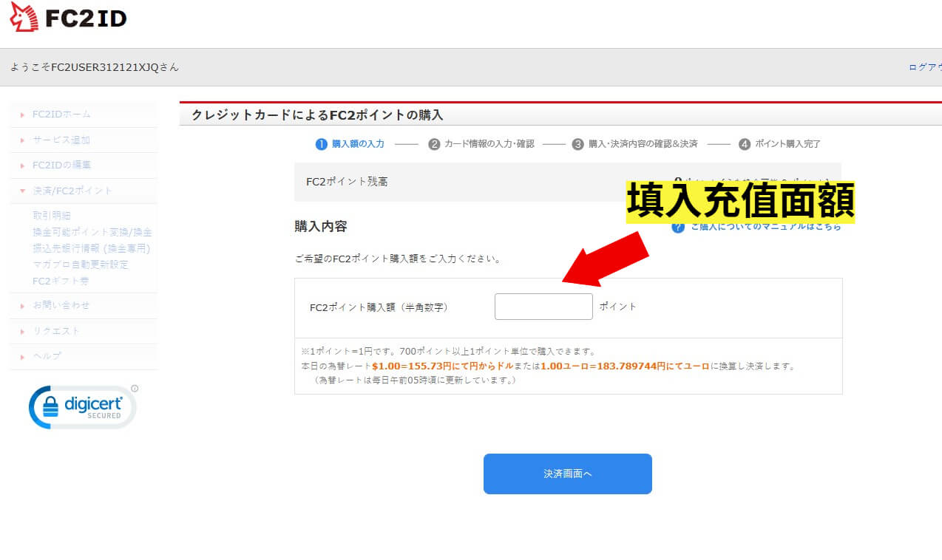
Task: Click the ログアウト link
Action: (926, 66)
